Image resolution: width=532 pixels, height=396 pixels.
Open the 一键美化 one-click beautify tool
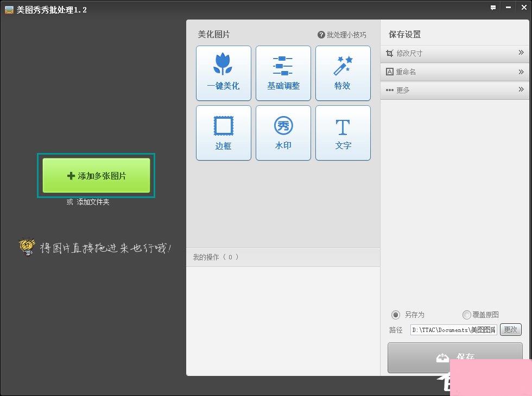click(224, 73)
